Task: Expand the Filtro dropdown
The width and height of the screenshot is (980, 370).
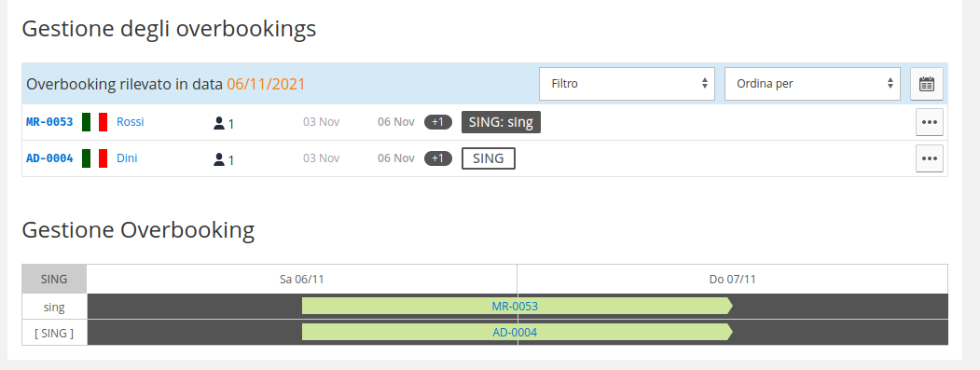Action: click(627, 84)
